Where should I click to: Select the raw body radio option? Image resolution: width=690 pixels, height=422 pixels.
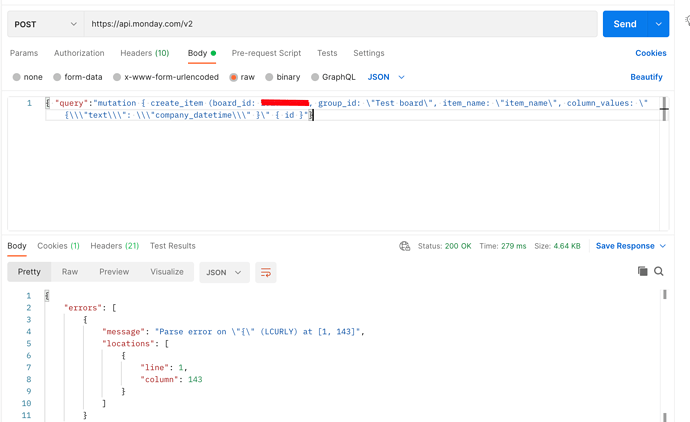242,77
